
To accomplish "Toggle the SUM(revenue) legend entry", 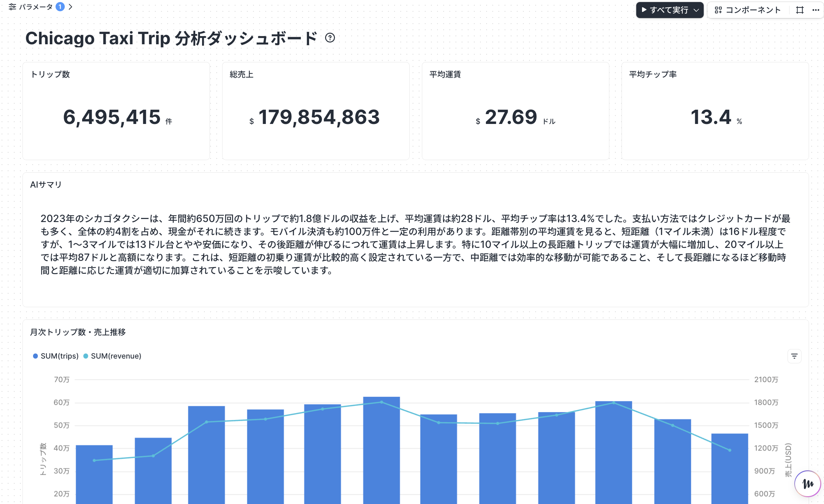I will [112, 356].
